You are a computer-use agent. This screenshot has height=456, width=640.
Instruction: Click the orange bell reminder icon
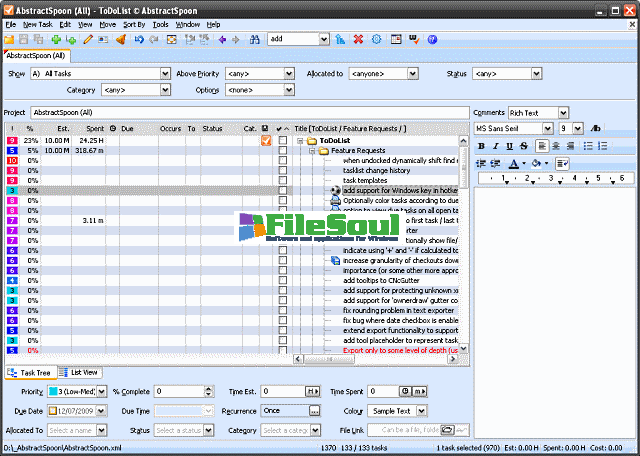click(120, 39)
